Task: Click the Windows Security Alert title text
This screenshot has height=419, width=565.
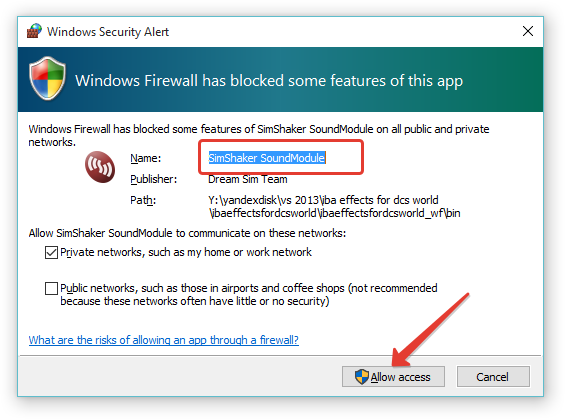Action: [108, 32]
